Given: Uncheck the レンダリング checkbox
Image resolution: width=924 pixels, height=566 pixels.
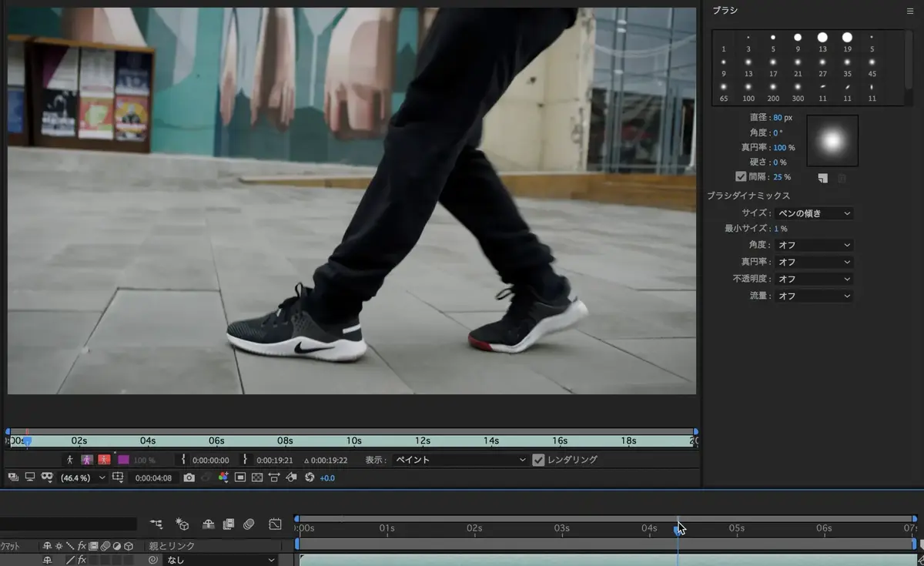Looking at the screenshot, I should tap(538, 460).
